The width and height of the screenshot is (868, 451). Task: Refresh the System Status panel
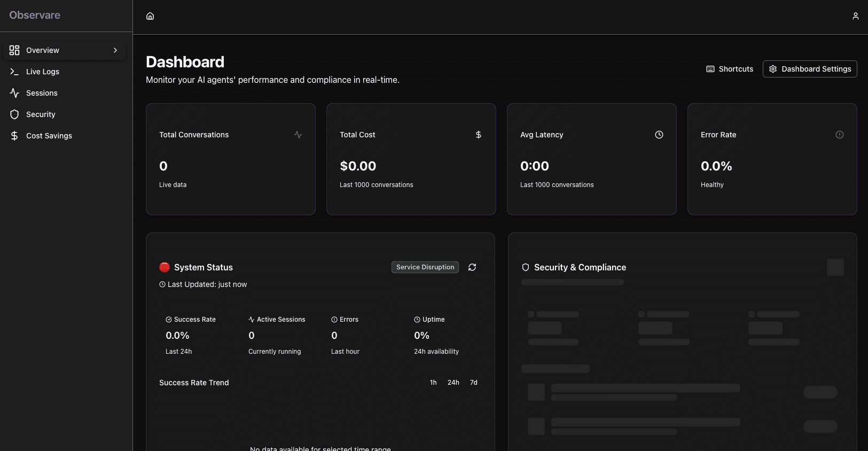pyautogui.click(x=472, y=267)
